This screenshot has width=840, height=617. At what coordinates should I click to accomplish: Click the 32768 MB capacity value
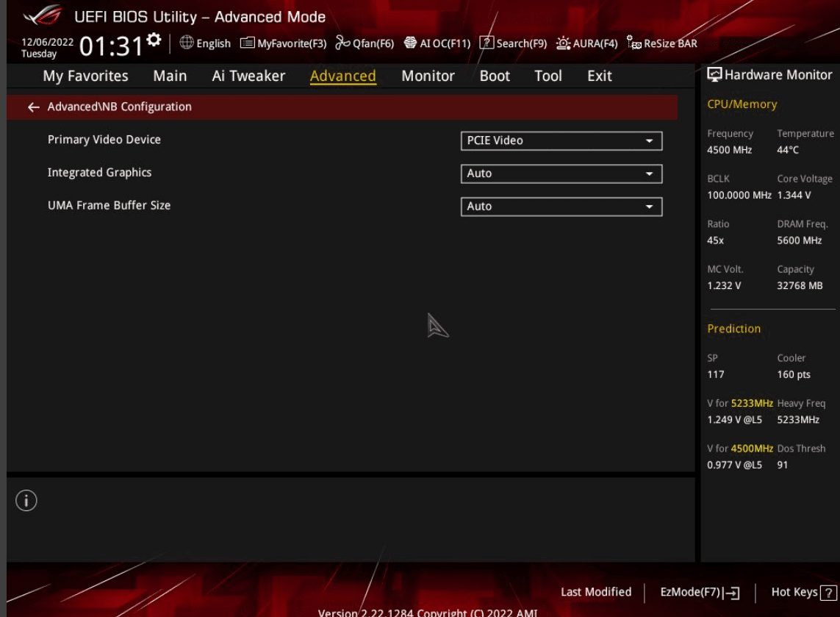coord(800,286)
